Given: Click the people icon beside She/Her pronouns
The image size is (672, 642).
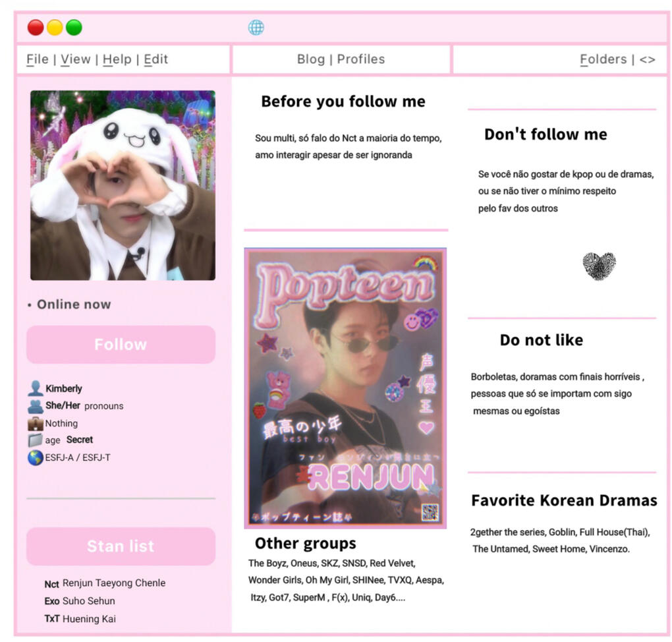Looking at the screenshot, I should click(x=36, y=406).
